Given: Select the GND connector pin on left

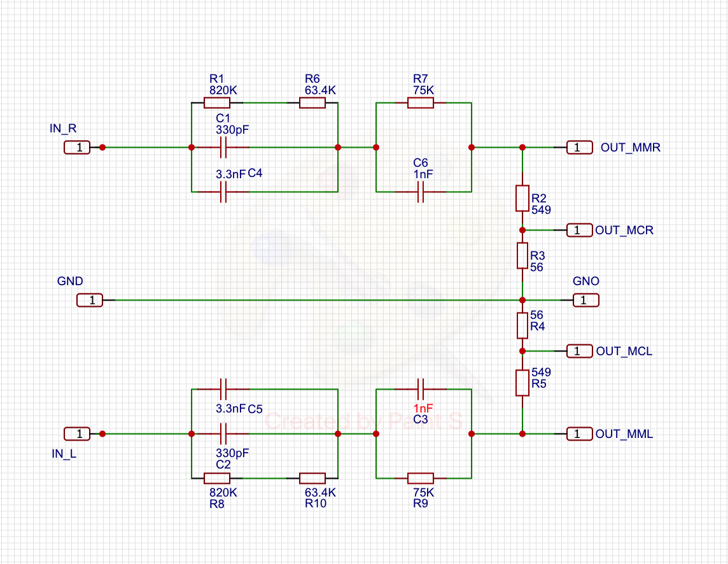Looking at the screenshot, I should (x=90, y=300).
